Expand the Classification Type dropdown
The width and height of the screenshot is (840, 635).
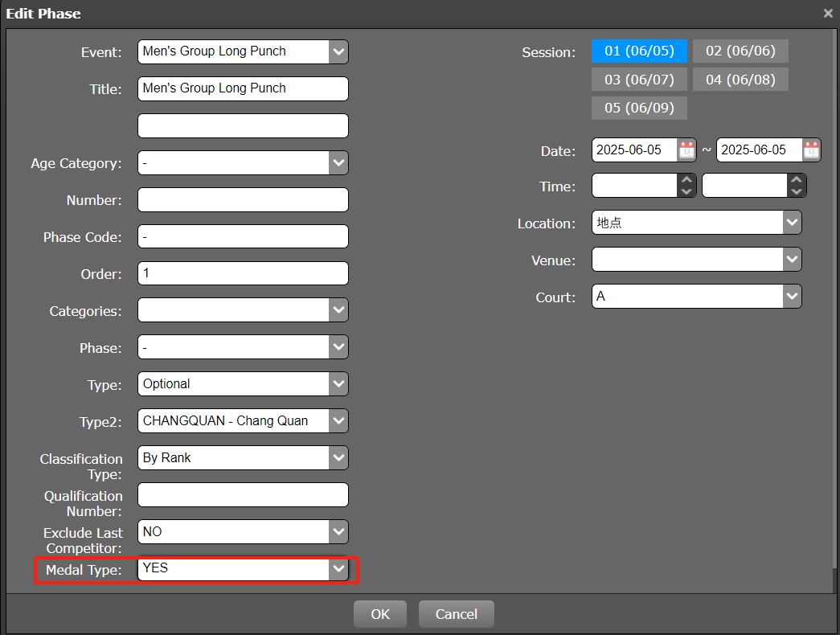338,458
